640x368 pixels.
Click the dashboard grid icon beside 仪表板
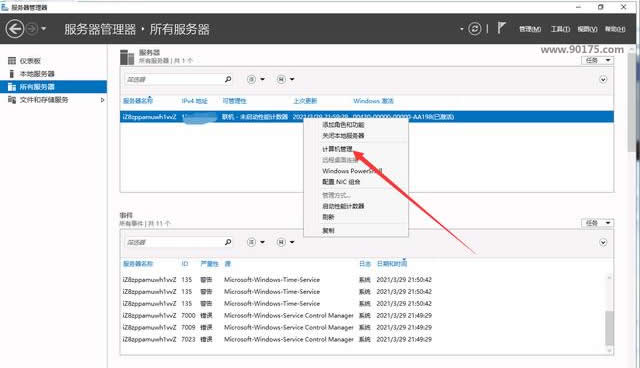click(x=12, y=61)
